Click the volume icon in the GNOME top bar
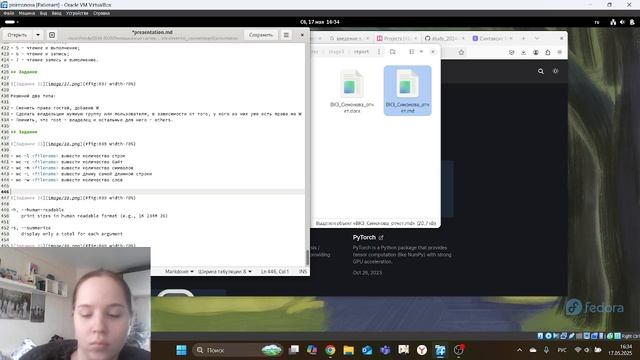Screen dimensions: 640x360 [622, 22]
